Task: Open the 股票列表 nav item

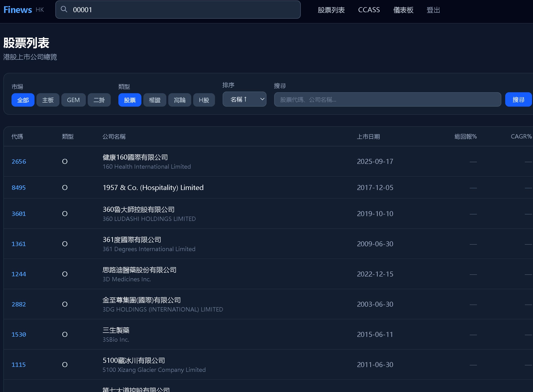Action: [x=331, y=10]
